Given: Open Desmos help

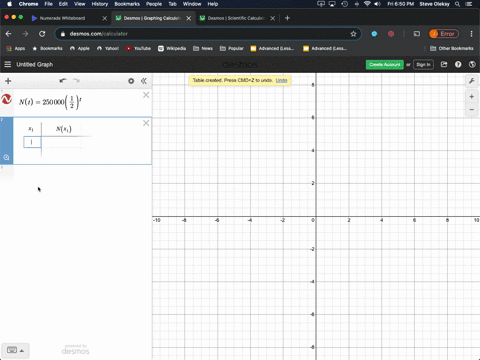Looking at the screenshot, I should point(458,64).
